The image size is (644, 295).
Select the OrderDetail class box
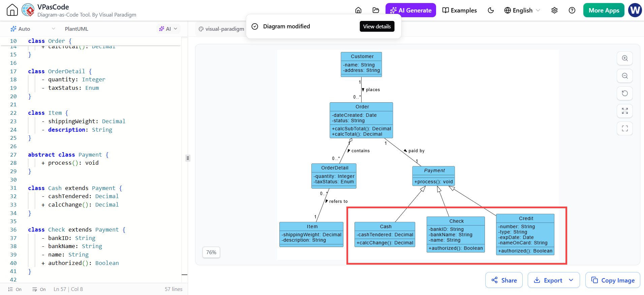pos(334,176)
